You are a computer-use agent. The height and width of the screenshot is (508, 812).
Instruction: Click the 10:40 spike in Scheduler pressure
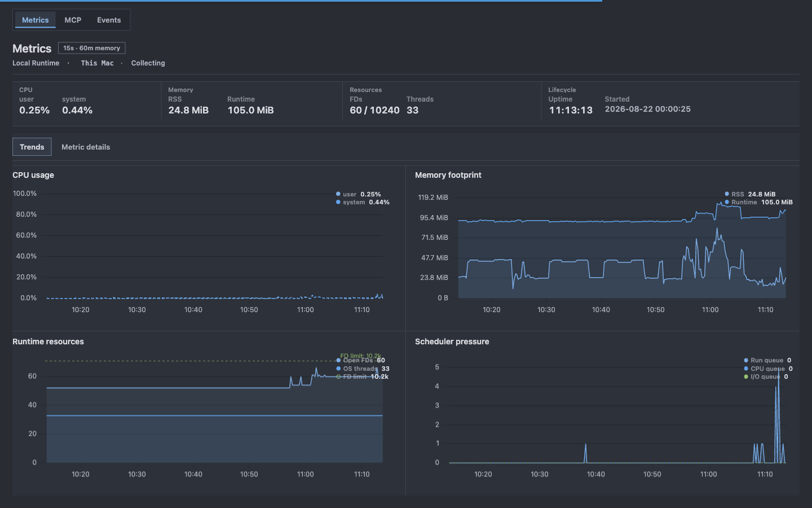[x=585, y=453]
